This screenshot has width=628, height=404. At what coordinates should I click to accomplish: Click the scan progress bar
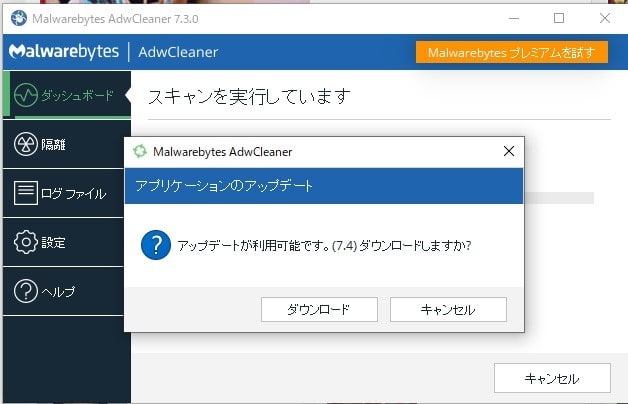pyautogui.click(x=559, y=198)
